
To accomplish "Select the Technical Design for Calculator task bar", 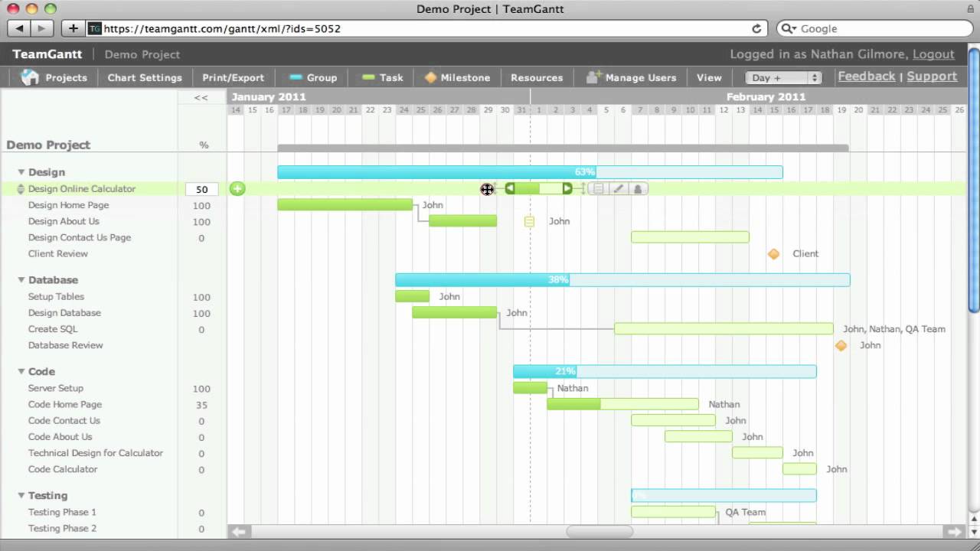I will pyautogui.click(x=757, y=452).
